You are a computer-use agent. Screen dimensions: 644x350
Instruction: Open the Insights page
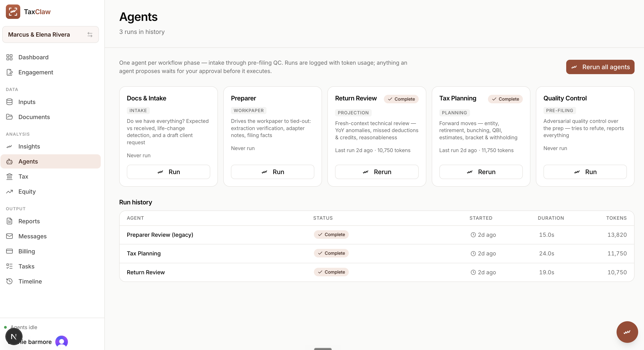(x=51, y=146)
